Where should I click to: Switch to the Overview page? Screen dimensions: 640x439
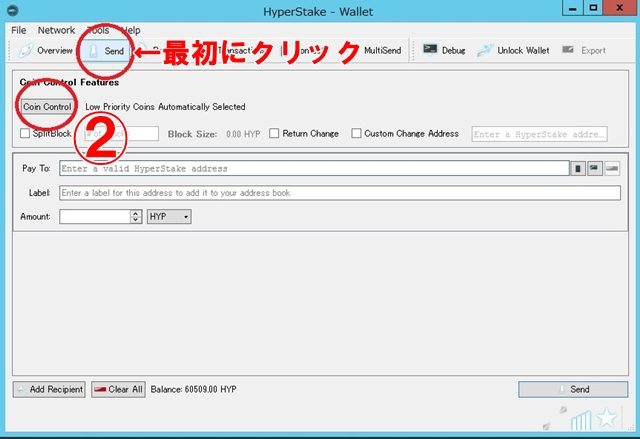pos(46,51)
